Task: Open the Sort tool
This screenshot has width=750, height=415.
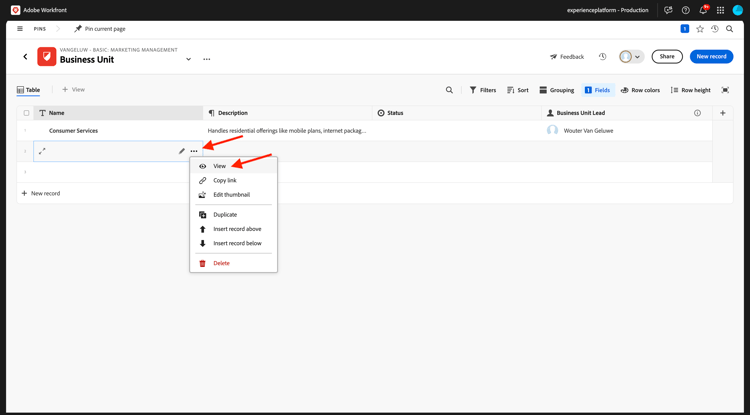Action: [518, 90]
